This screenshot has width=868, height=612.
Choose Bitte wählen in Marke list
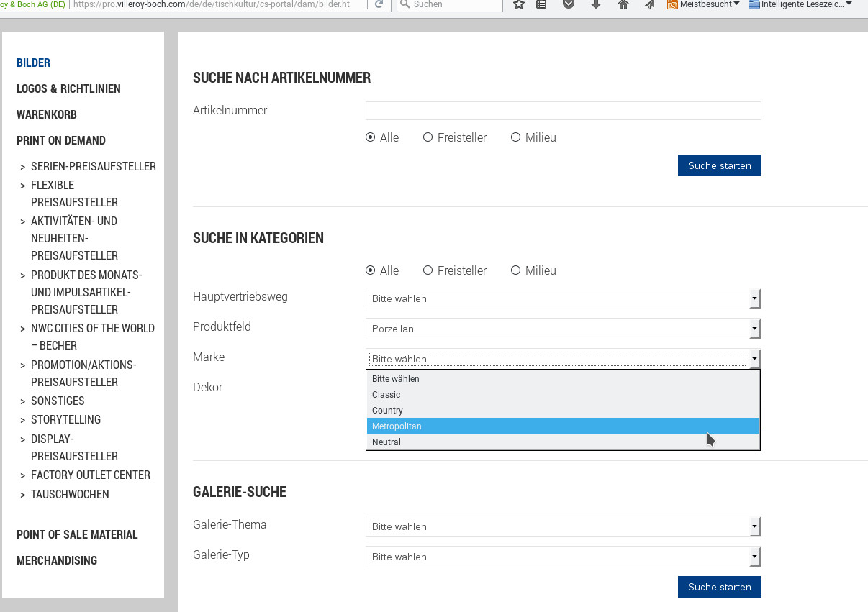[563, 378]
